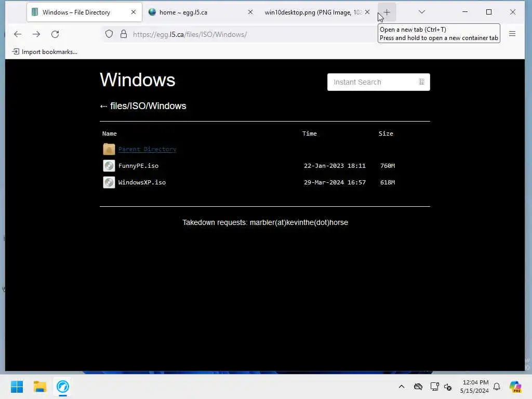Close the Windows – File Directory tab
532x399 pixels.
[x=134, y=12]
